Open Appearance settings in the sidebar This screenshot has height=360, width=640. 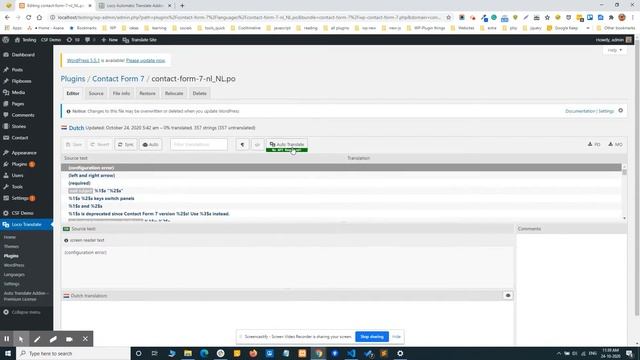click(24, 153)
